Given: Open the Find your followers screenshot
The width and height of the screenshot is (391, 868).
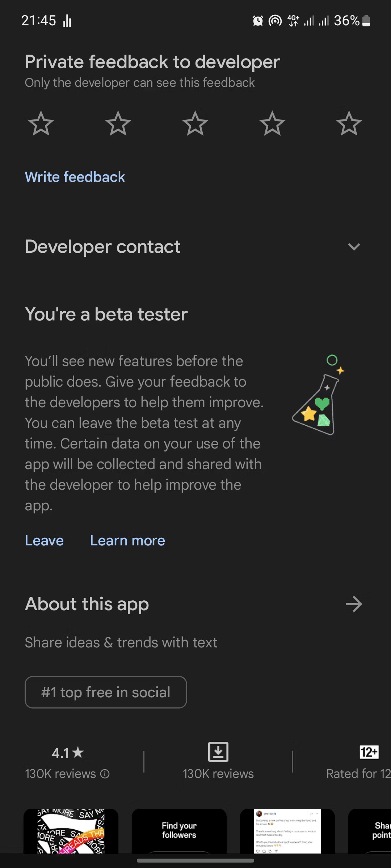Looking at the screenshot, I should [179, 831].
